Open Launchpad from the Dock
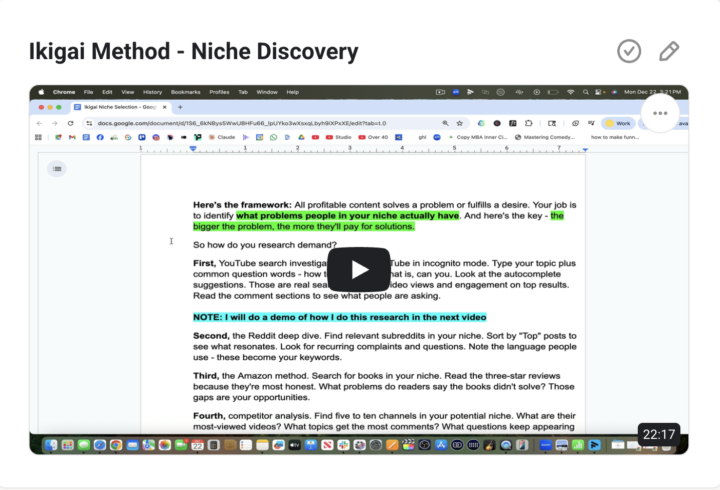Viewport: 720px width, 490px height. click(68, 445)
